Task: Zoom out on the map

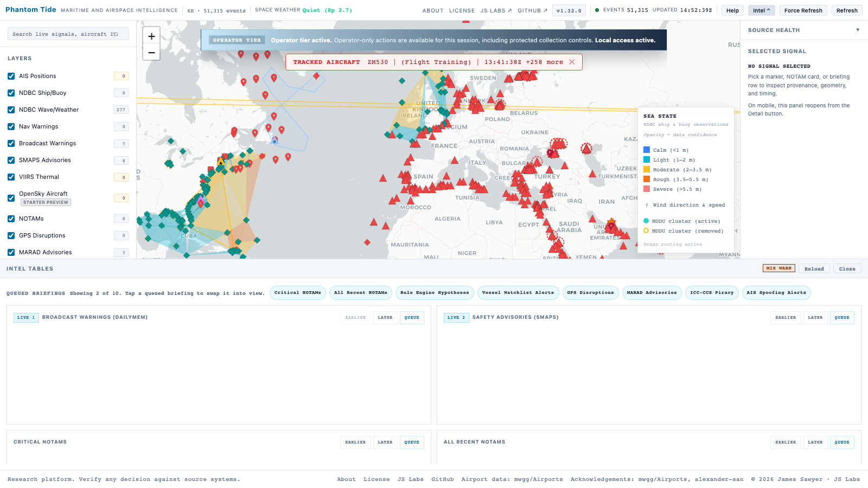Action: click(x=151, y=53)
